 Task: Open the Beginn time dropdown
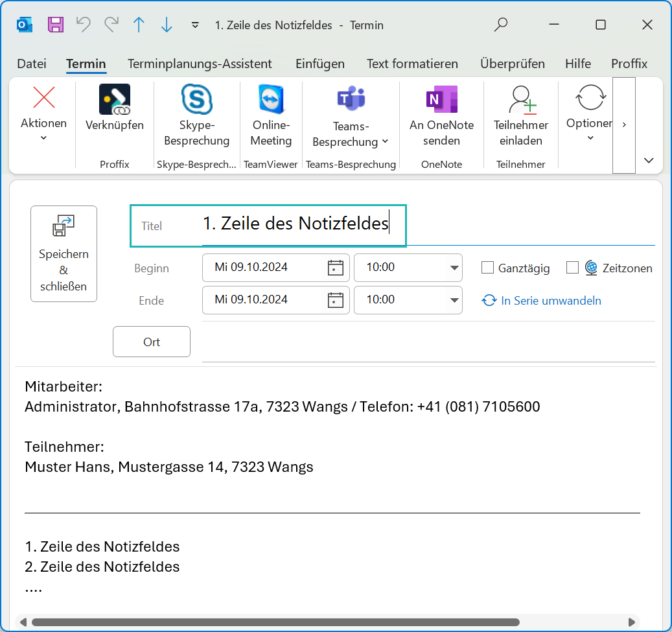tap(454, 268)
